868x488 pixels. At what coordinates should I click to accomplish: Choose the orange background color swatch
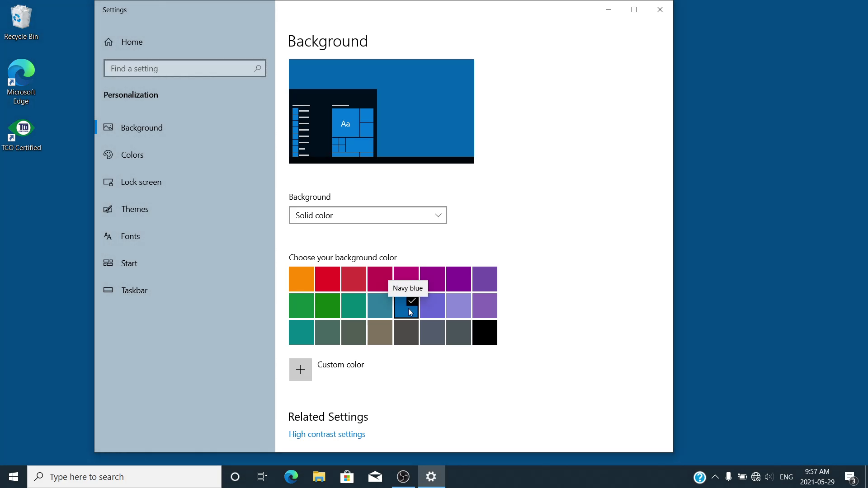pyautogui.click(x=301, y=279)
